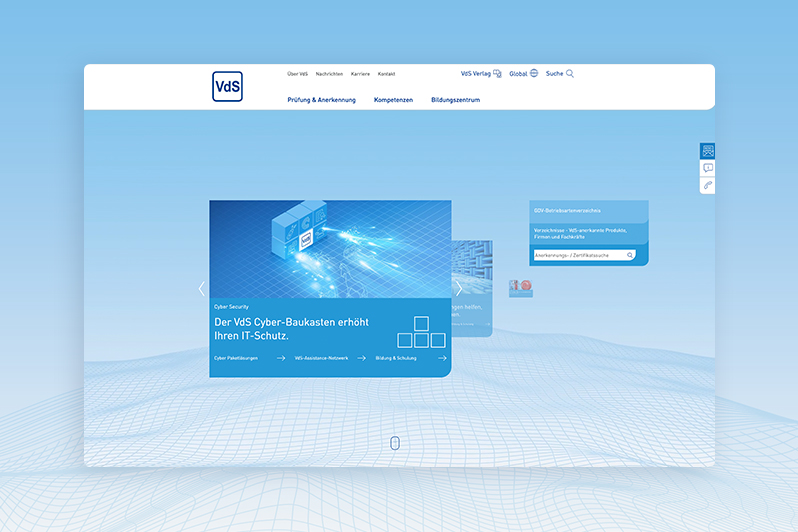
Task: Open the chat feedback sidebar icon
Action: click(707, 168)
